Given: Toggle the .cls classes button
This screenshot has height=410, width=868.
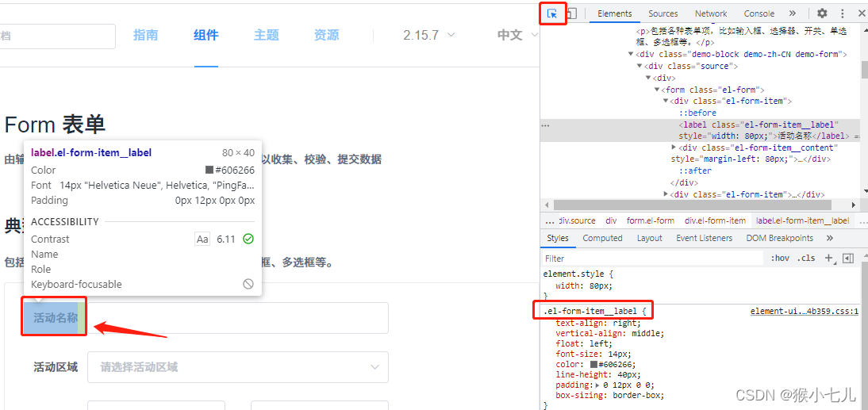Looking at the screenshot, I should [x=806, y=259].
